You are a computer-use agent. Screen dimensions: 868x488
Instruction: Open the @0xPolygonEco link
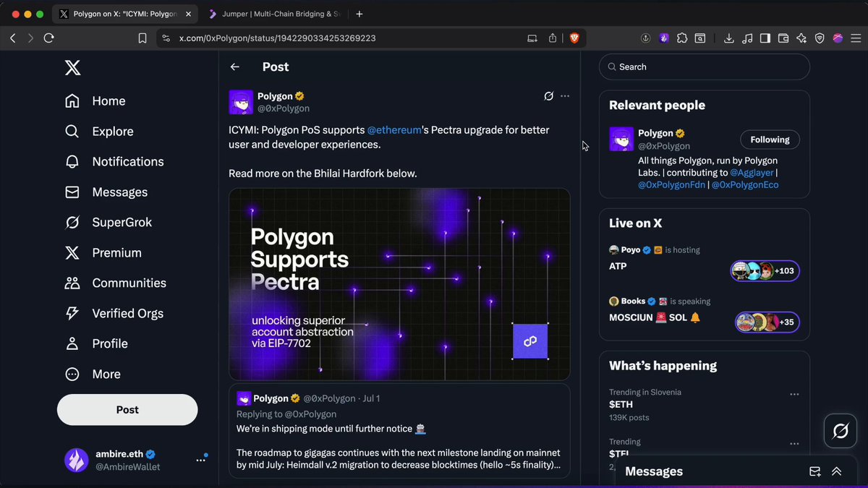coord(745,185)
